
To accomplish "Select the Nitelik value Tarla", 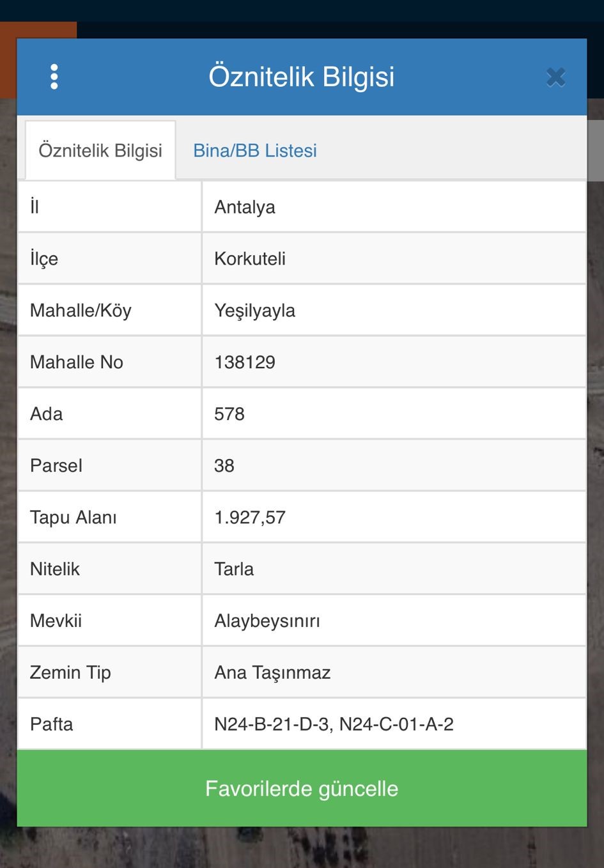I will (x=234, y=570).
